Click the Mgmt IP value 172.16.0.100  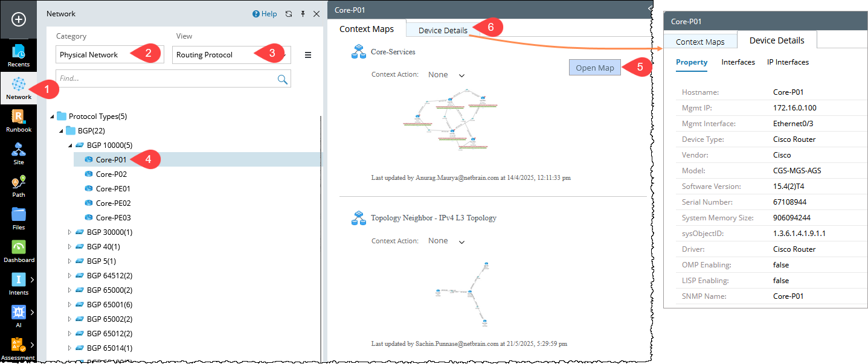pyautogui.click(x=794, y=108)
